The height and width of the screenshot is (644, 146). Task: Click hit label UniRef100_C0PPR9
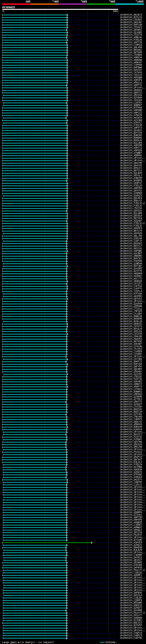coord(131,65)
